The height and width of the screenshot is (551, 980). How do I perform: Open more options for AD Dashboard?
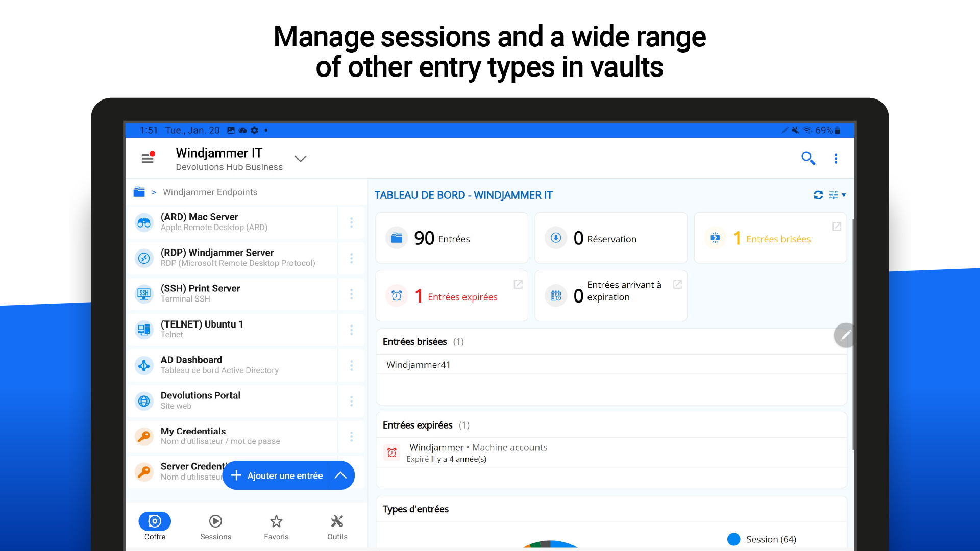coord(351,365)
